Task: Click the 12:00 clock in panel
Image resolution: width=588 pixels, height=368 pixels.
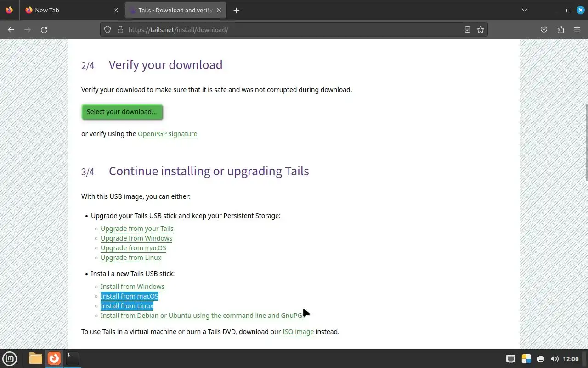Action: click(571, 359)
